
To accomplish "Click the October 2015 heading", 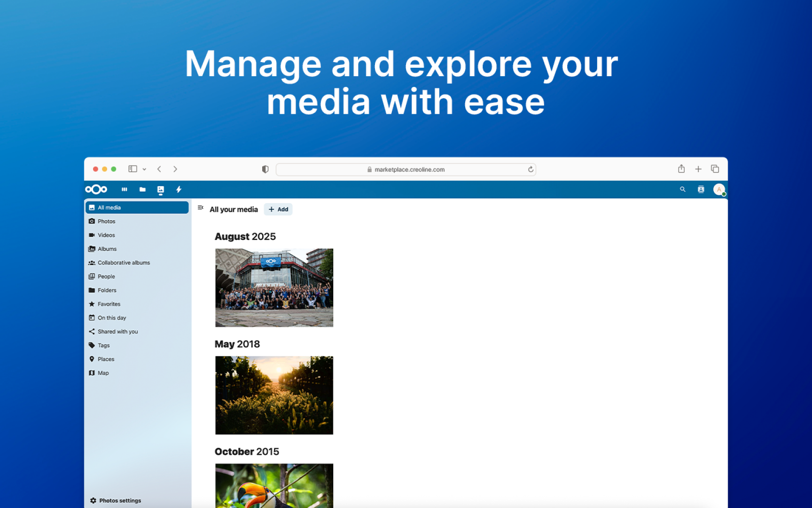I will tap(247, 452).
